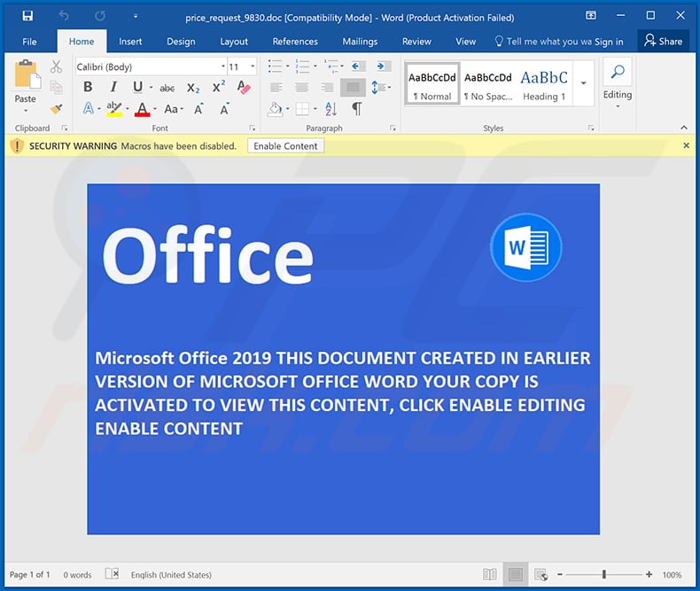
Task: Open the Change Case Aa menu
Action: pyautogui.click(x=174, y=109)
